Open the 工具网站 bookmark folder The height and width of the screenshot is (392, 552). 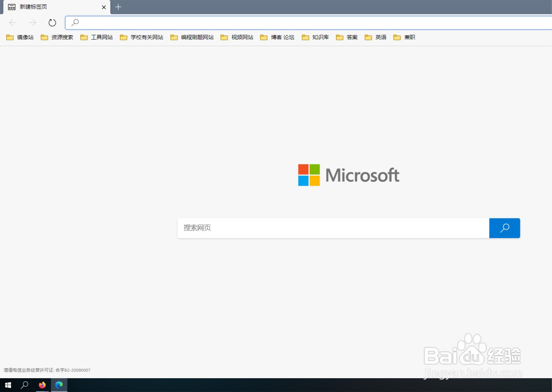coord(97,37)
